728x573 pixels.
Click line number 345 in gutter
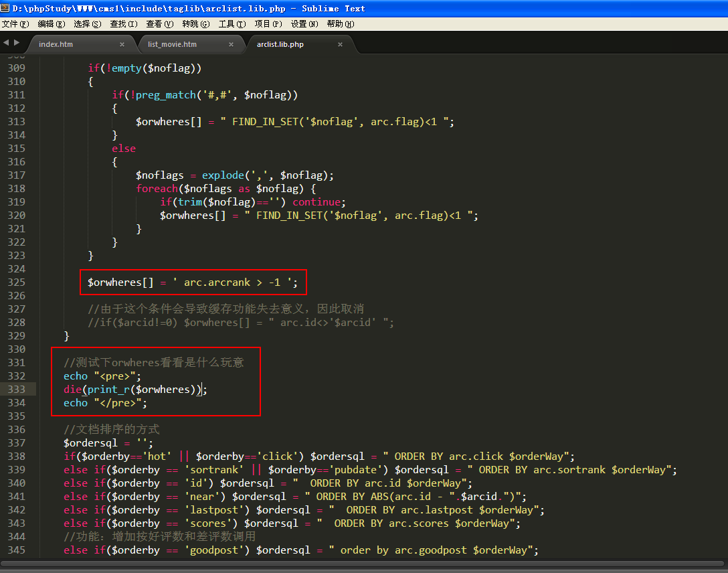pos(16,550)
